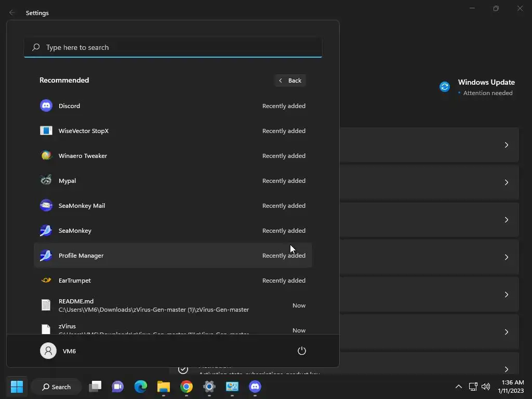Viewport: 532px width, 399px height.
Task: Open SeaMonkey Mail icon
Action: [x=46, y=205]
